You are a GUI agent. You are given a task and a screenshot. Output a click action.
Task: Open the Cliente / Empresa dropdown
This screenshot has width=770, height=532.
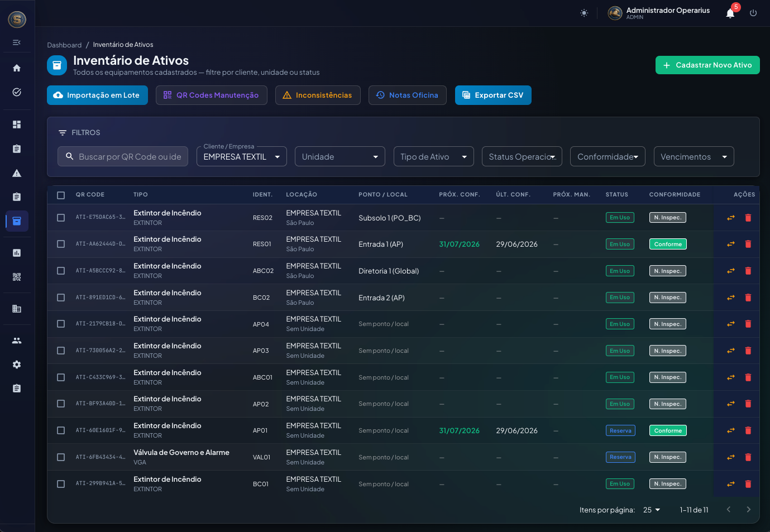[x=242, y=156]
